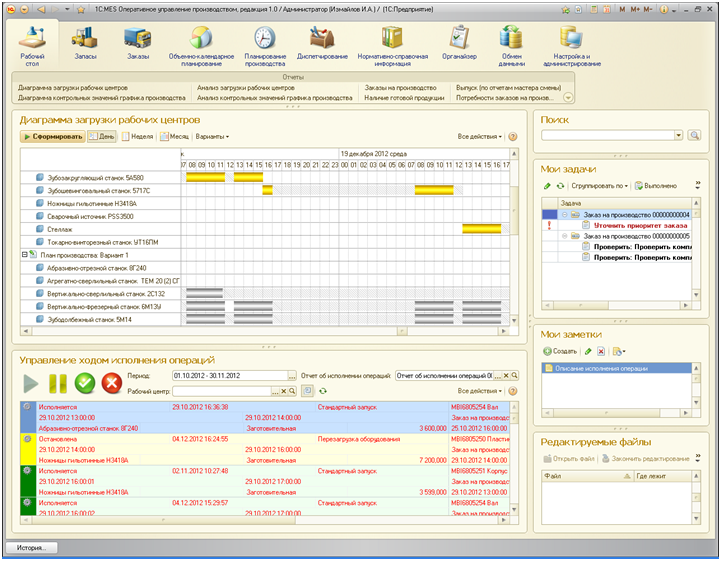Open help for operations management panel
Image resolution: width=721 pixels, height=561 pixels.
[x=513, y=391]
